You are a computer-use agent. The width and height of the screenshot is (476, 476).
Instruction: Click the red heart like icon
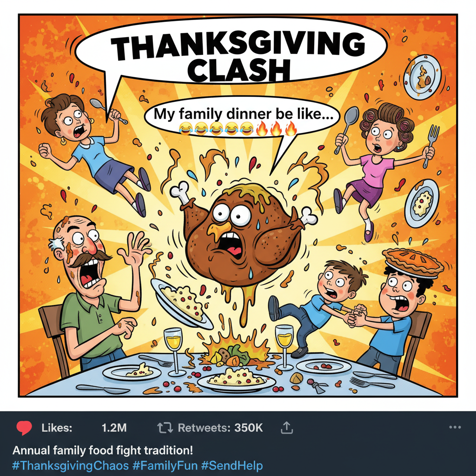[x=24, y=428]
